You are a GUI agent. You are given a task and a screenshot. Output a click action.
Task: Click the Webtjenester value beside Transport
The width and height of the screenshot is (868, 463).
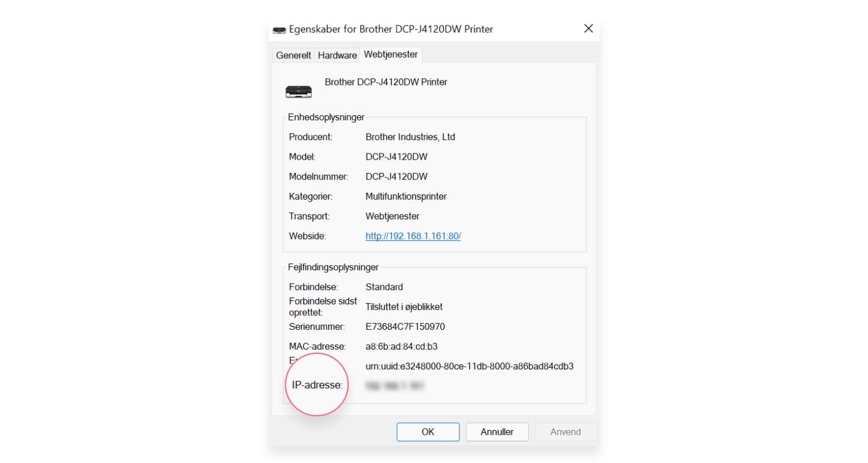click(392, 216)
